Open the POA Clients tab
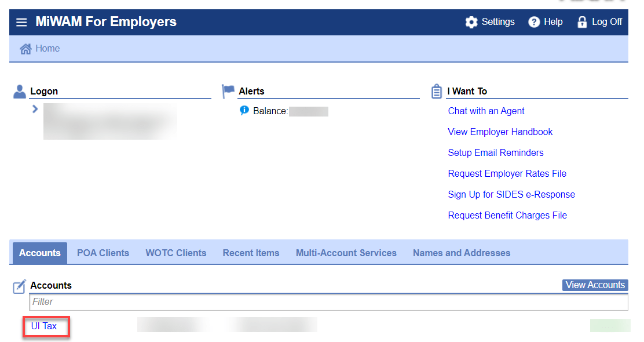 103,253
